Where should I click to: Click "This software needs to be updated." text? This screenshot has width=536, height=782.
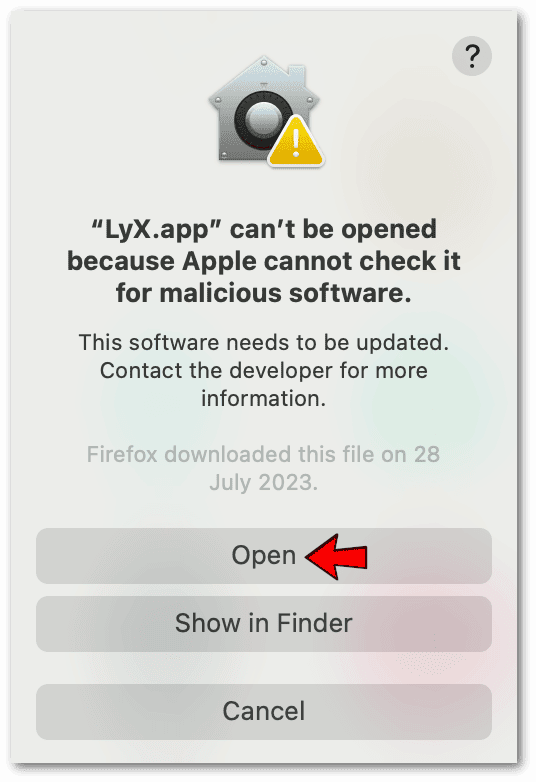click(264, 343)
